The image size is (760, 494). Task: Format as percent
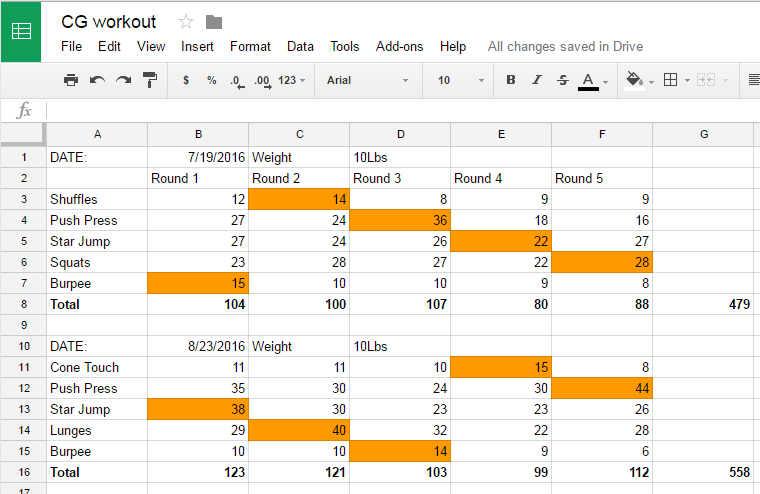[212, 80]
